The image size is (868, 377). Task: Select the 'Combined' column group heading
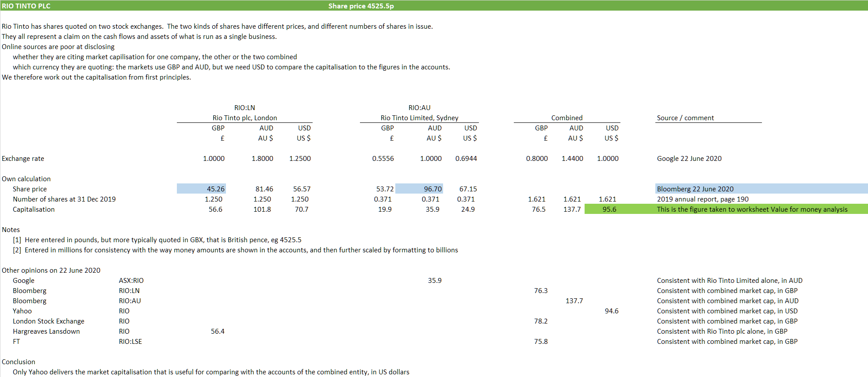tap(566, 118)
